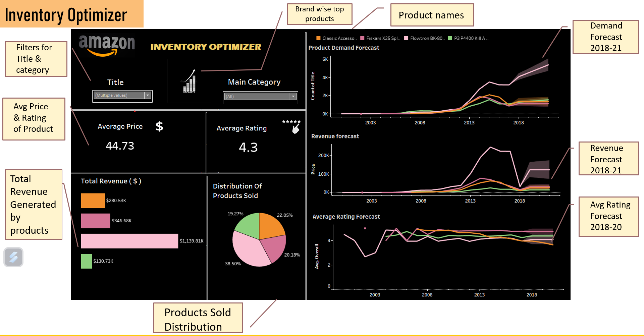Image resolution: width=644 pixels, height=336 pixels.
Task: Click the hand pointer icon under the stars
Action: pyautogui.click(x=296, y=130)
